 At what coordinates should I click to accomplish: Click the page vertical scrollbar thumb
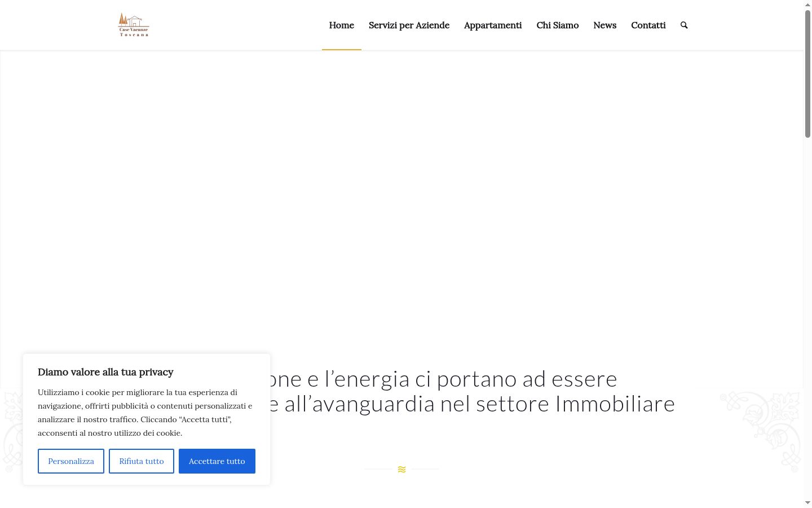click(807, 73)
